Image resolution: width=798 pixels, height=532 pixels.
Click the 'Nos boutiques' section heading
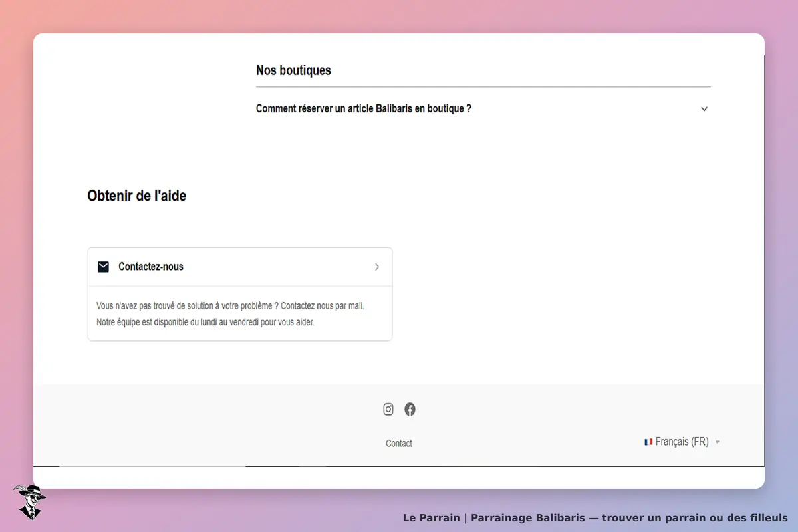(x=293, y=70)
